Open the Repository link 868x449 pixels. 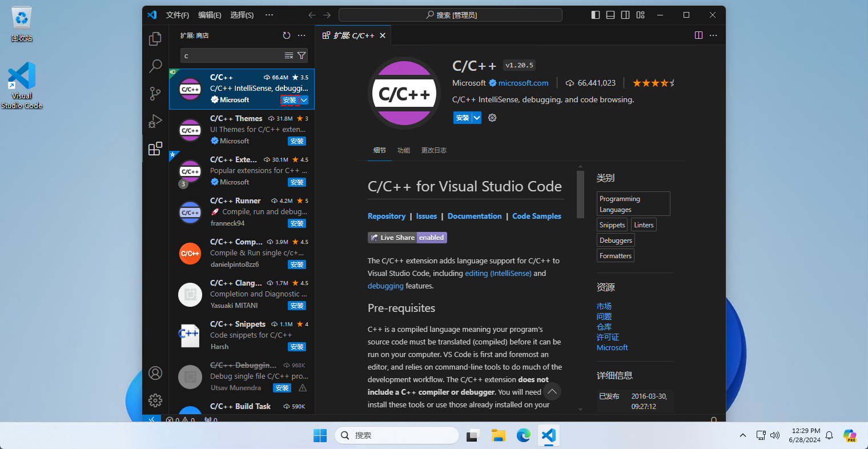click(387, 216)
